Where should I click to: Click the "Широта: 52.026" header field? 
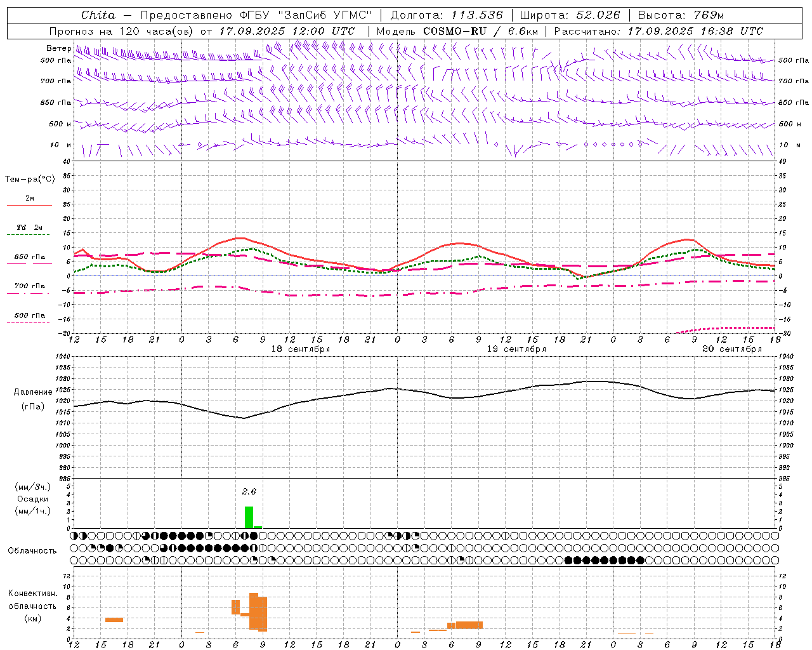[570, 15]
